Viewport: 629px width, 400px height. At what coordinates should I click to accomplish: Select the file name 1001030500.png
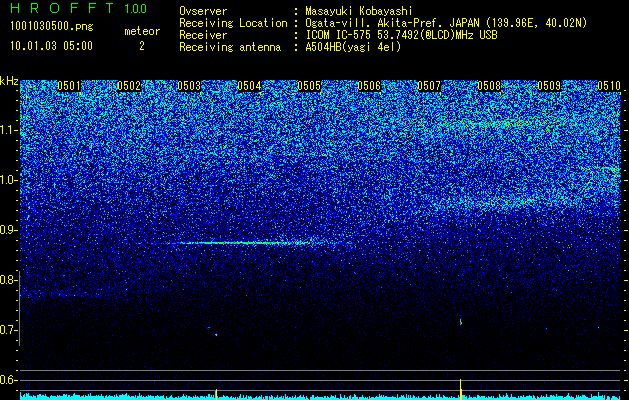click(52, 27)
